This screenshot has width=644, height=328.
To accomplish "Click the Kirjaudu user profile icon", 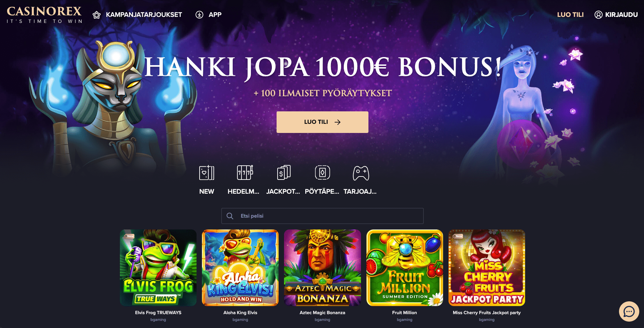I will click(598, 15).
